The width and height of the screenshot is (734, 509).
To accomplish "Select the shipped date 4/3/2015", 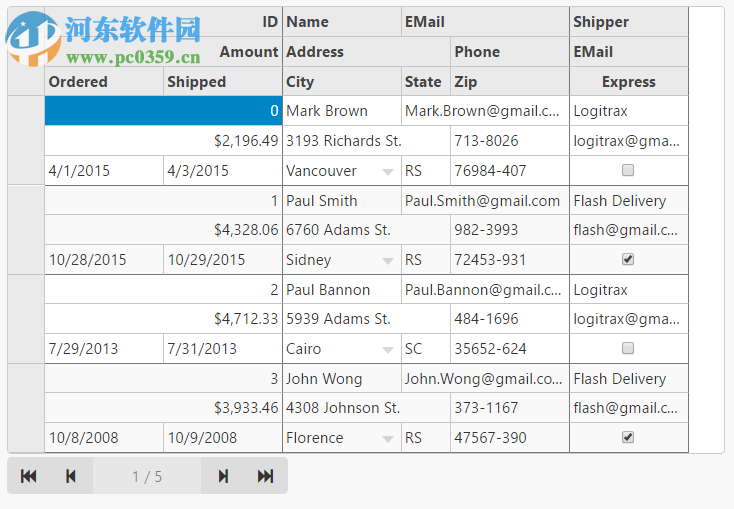I will (223, 170).
